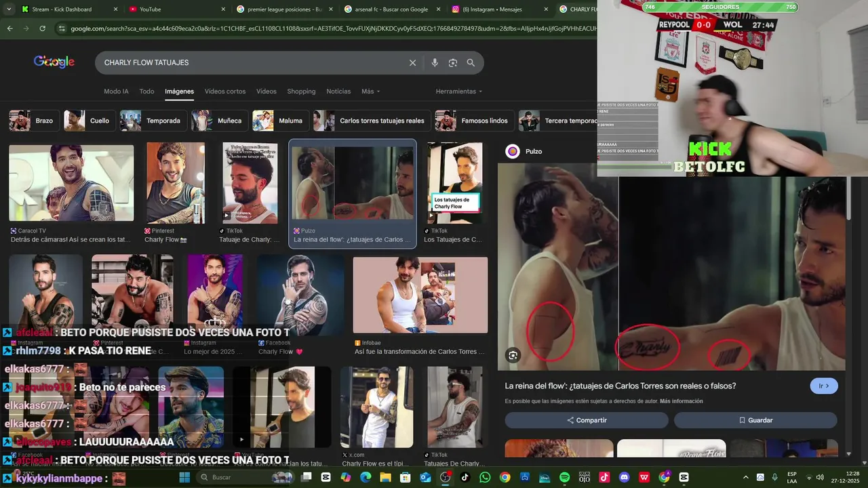Submit search with the magnifying glass icon
Screen dimensions: 868x488
471,62
